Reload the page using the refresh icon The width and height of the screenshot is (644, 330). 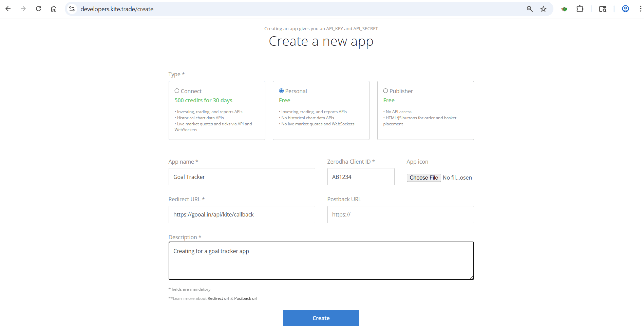pyautogui.click(x=38, y=8)
